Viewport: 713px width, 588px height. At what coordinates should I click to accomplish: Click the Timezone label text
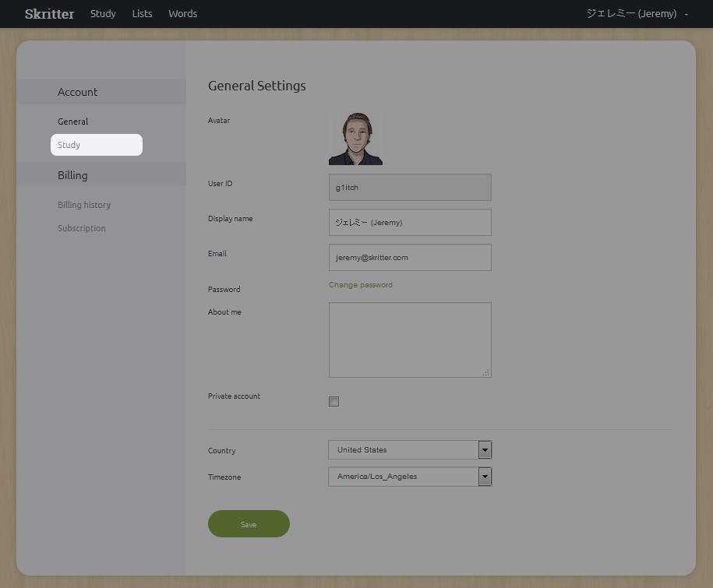click(x=224, y=477)
